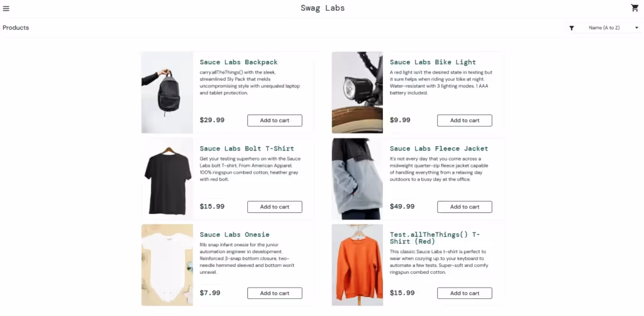
Task: Add the red Test.allTheThings() T-Shirt to cart
Action: coord(465,293)
